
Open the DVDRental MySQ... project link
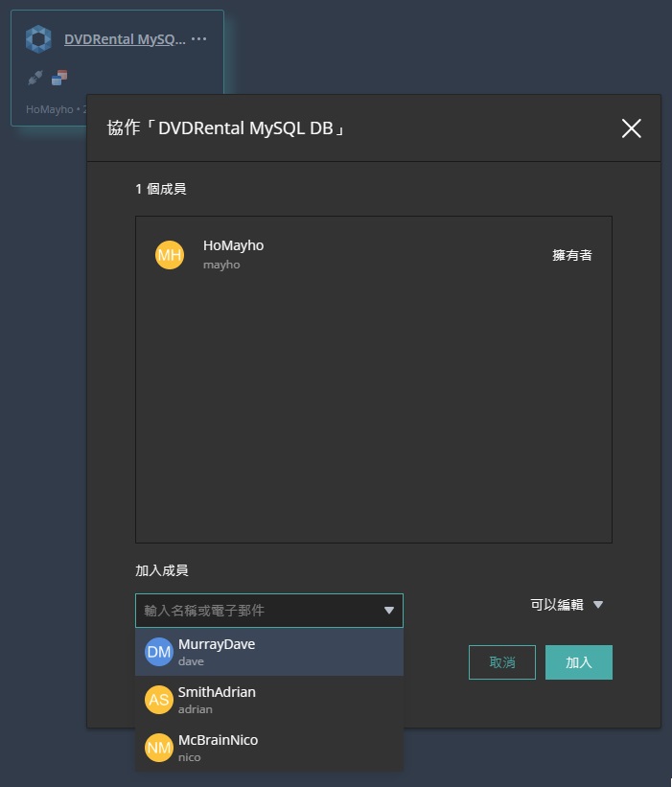(x=125, y=39)
